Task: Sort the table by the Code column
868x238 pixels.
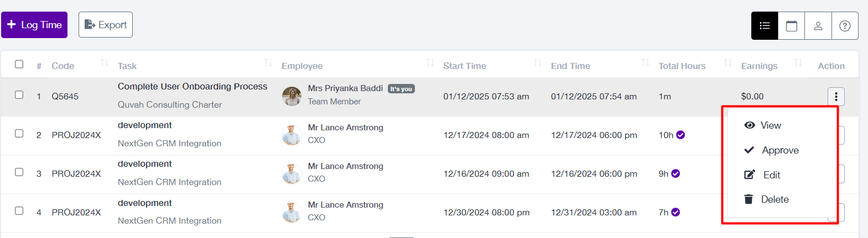Action: coord(104,62)
